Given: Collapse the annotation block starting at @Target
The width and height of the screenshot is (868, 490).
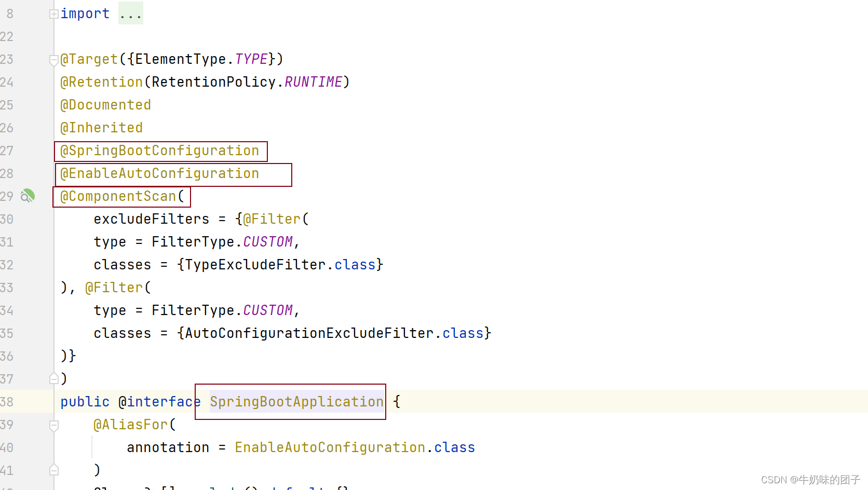Looking at the screenshot, I should pyautogui.click(x=53, y=60).
